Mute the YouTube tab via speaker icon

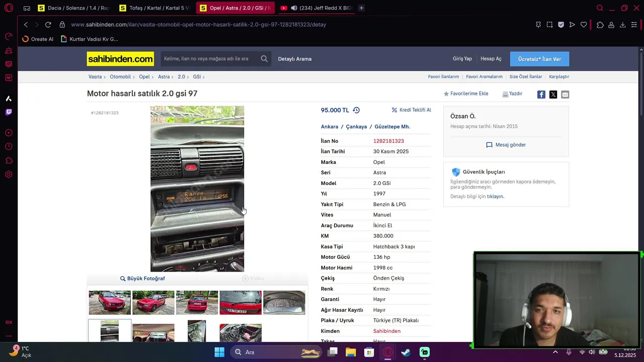tap(294, 8)
